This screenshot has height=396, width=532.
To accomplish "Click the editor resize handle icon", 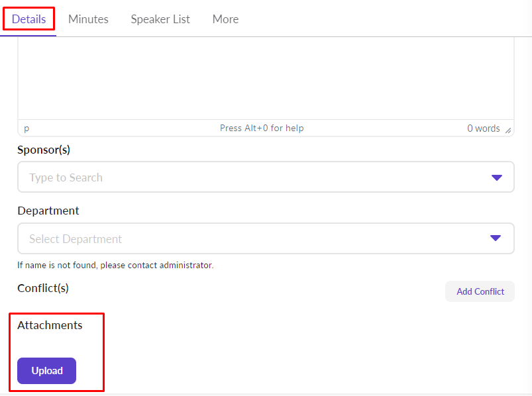I will point(508,130).
